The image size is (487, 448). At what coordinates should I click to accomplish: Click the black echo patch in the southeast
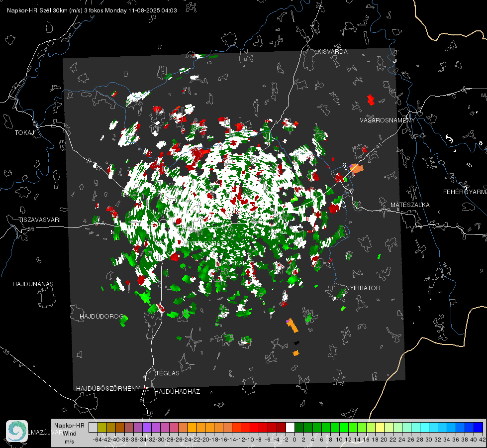296,342
